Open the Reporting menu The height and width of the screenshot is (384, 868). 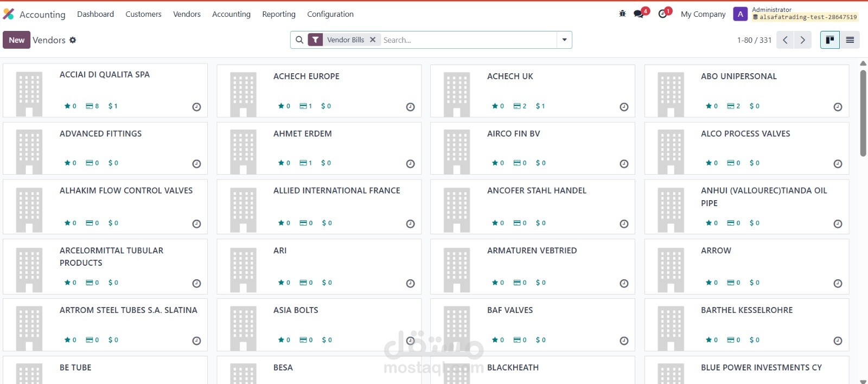279,14
